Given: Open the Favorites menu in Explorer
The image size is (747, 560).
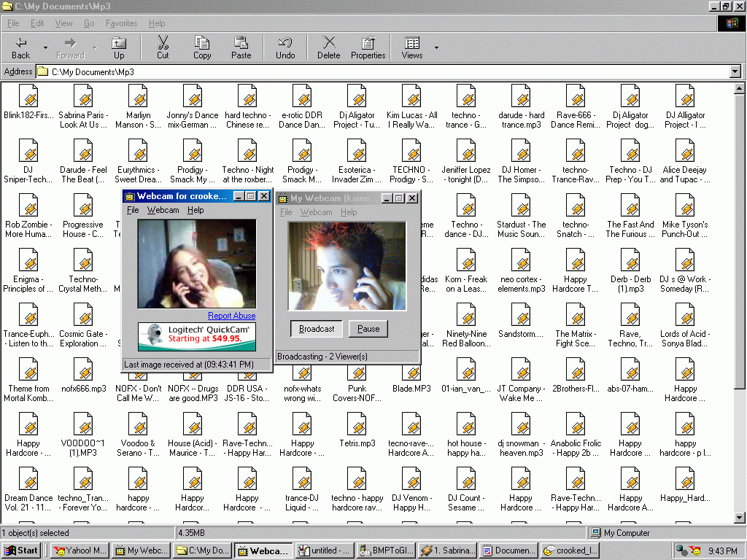Looking at the screenshot, I should pos(121,23).
